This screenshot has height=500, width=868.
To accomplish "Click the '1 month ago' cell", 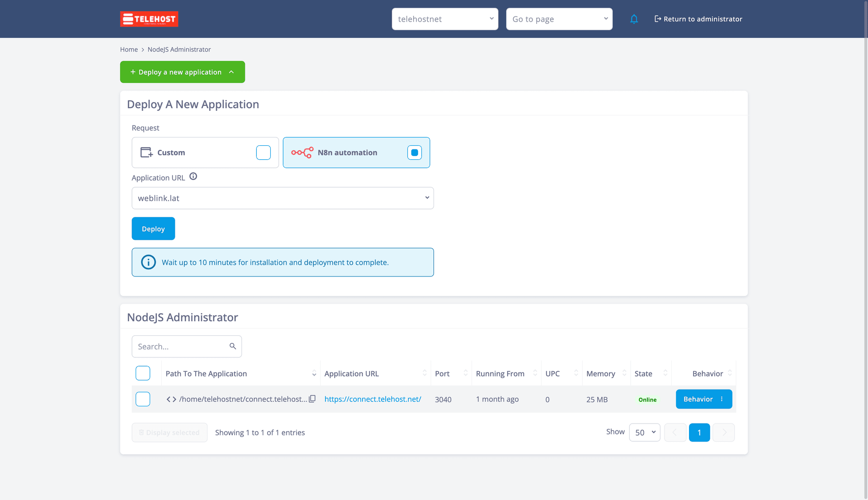I will (497, 399).
